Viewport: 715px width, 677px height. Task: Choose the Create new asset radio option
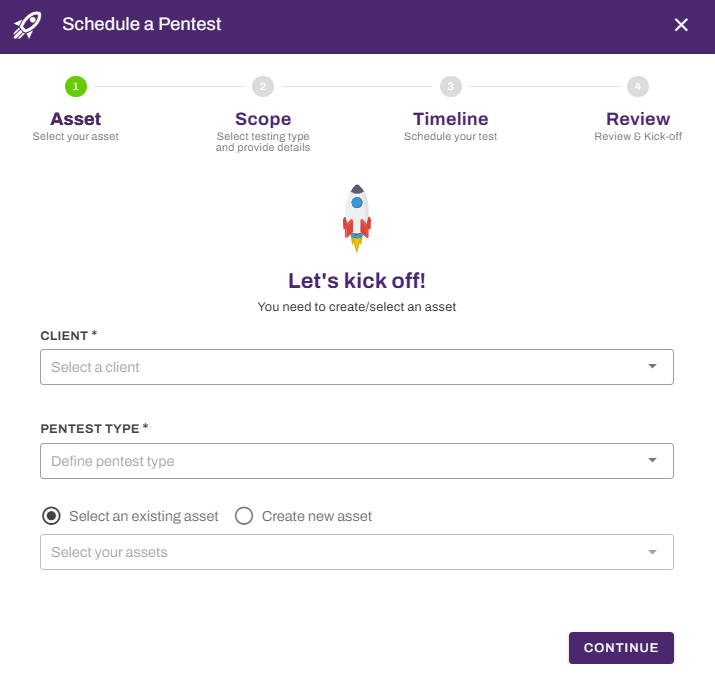click(x=244, y=516)
